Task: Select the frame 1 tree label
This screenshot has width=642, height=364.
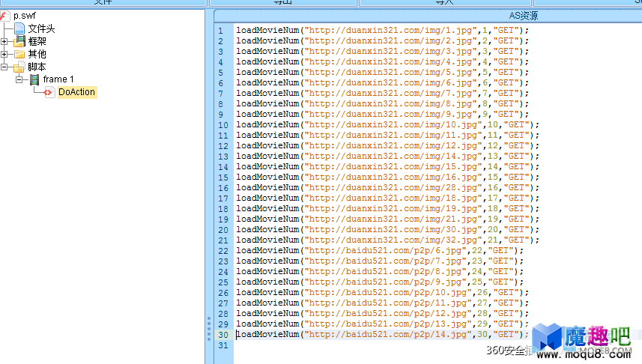Action: coord(58,79)
